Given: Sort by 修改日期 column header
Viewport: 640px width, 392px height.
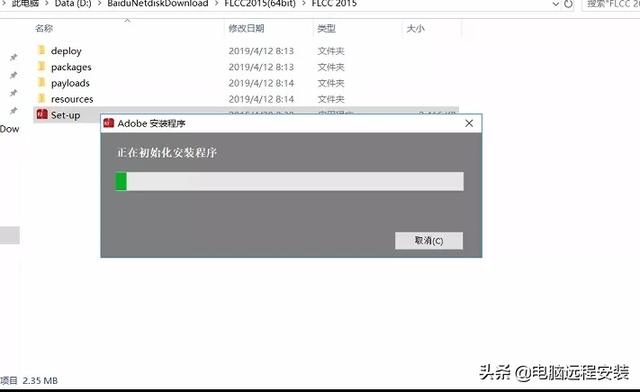Looking at the screenshot, I should pyautogui.click(x=246, y=28).
